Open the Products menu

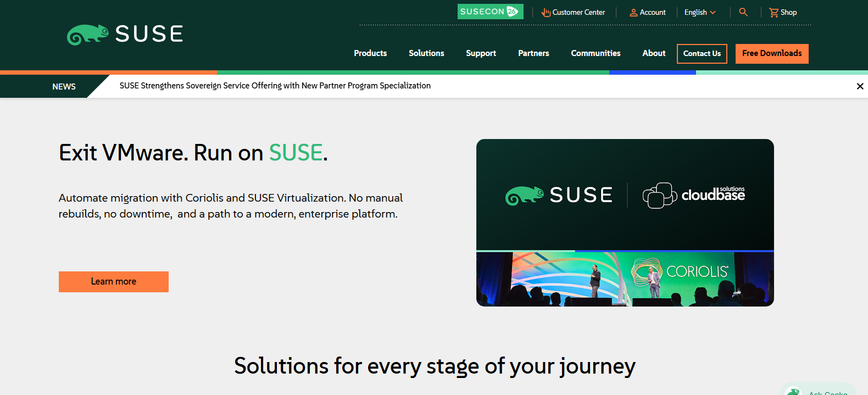[370, 53]
